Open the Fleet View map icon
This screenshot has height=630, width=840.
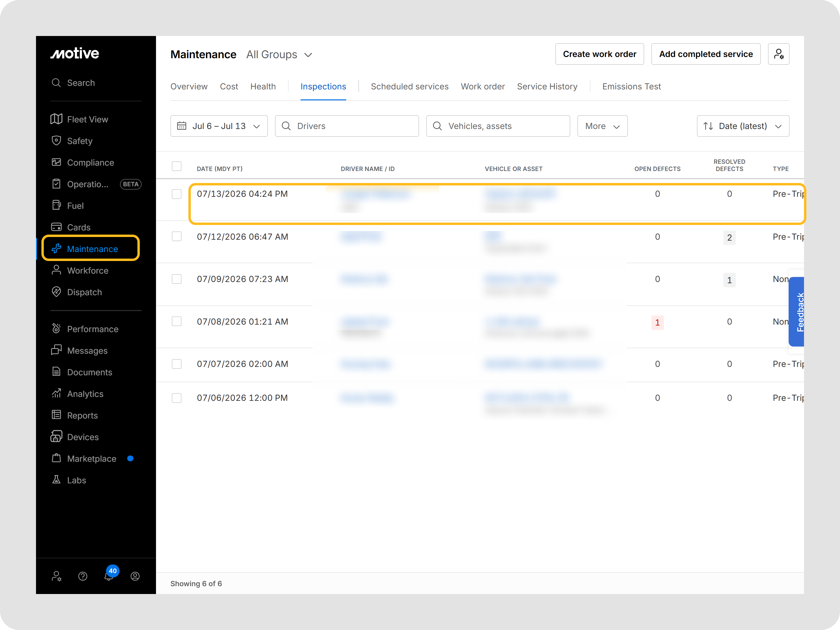coord(56,119)
